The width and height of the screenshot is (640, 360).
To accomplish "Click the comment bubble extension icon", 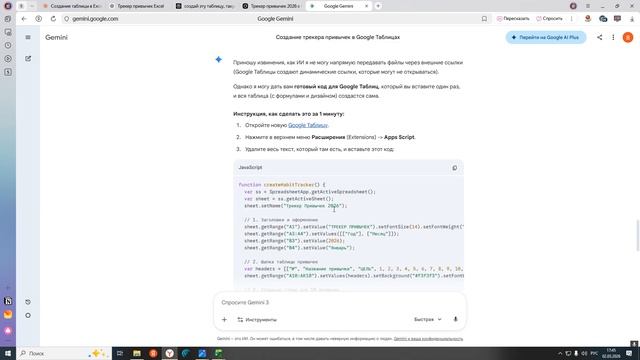I will coord(617,19).
